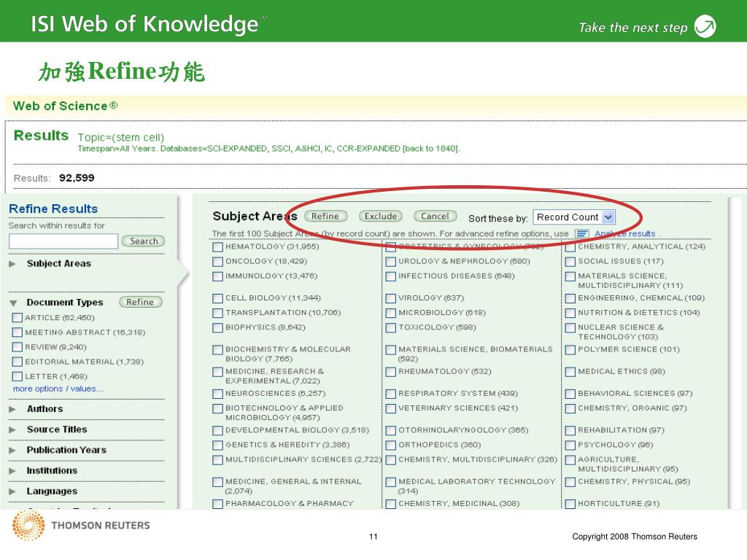The width and height of the screenshot is (747, 560).
Task: Check the RESPIRATORY SYSTEM checkbox
Action: (391, 394)
